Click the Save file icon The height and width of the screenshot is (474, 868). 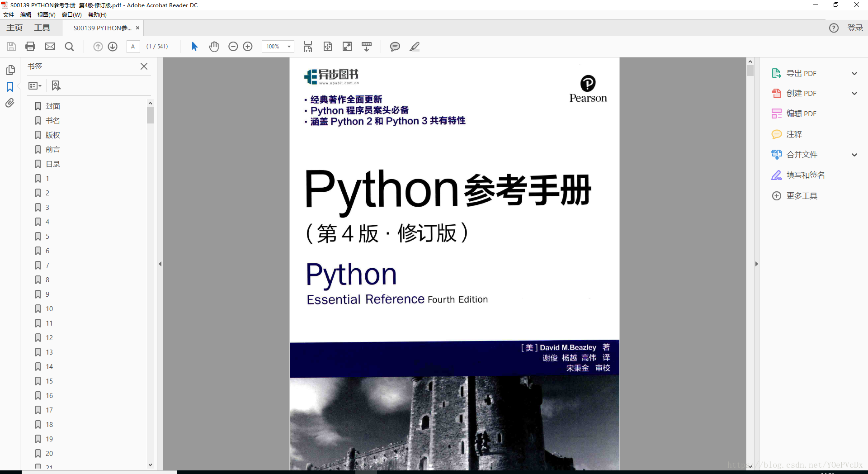(11, 47)
